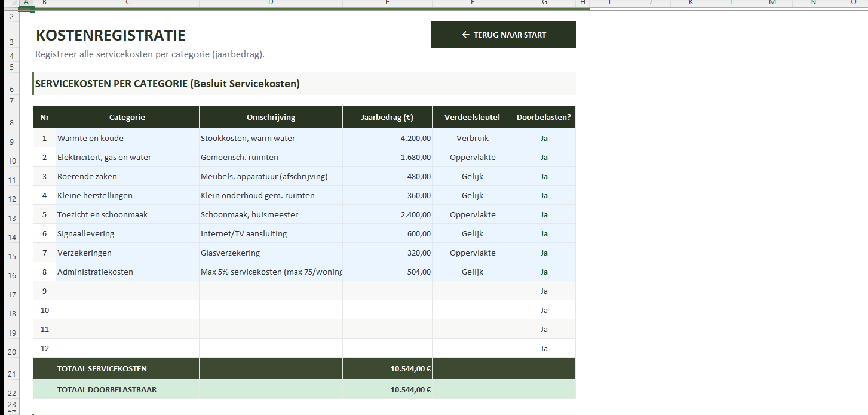The width and height of the screenshot is (868, 415).
Task: Select the Signaallevering category cell
Action: pyautogui.click(x=127, y=233)
